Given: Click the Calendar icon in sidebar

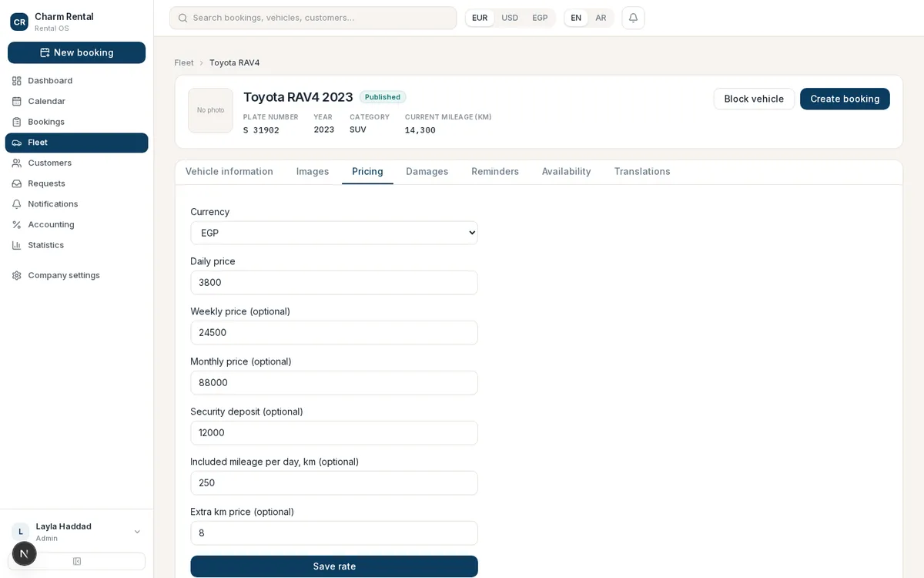Looking at the screenshot, I should [x=17, y=101].
